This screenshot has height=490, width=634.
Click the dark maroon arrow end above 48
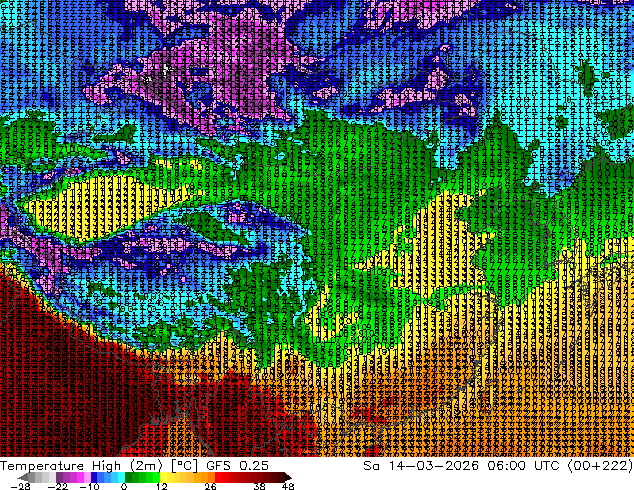click(x=287, y=477)
